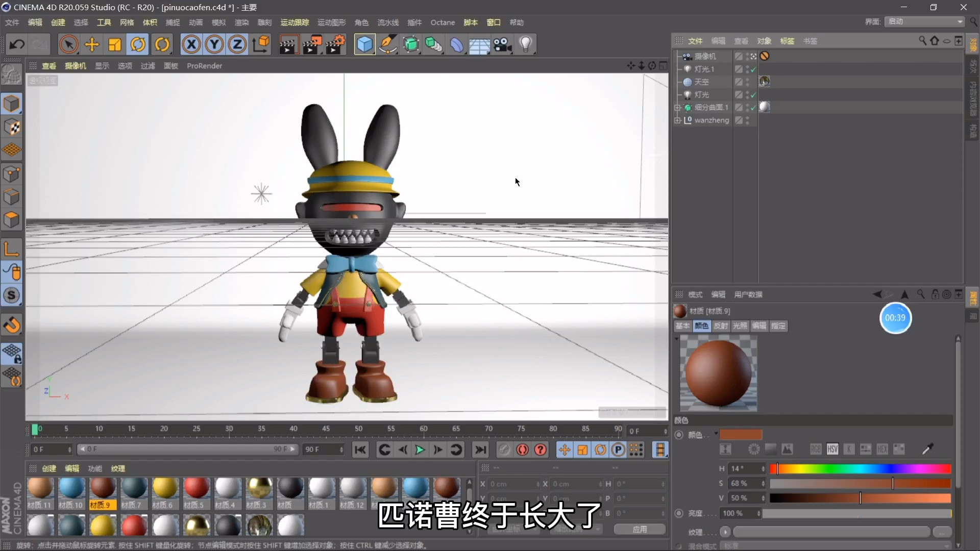Click the Subdivision Surface generator icon

(x=411, y=44)
